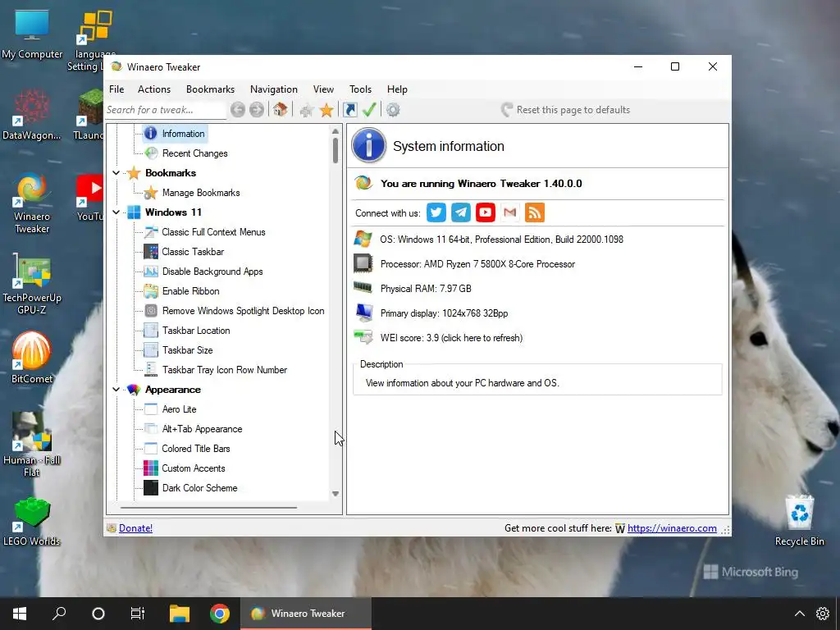Open the File menu
This screenshot has height=630, width=840.
(116, 89)
